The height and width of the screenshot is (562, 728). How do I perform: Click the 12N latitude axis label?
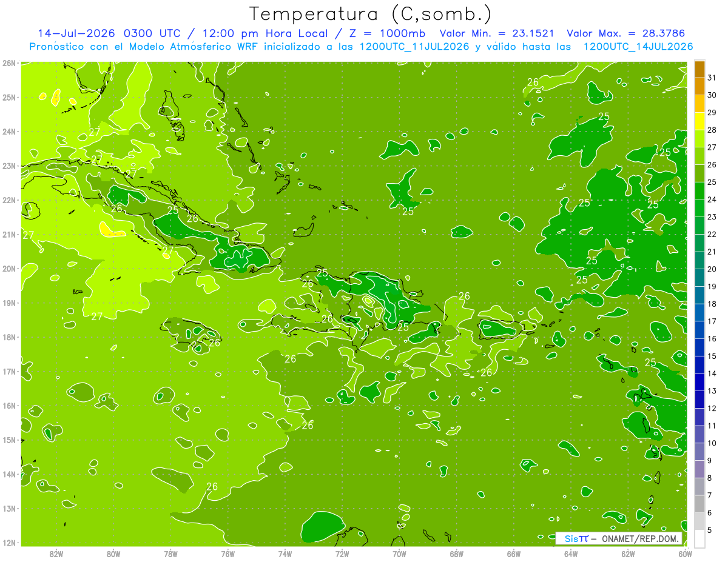(9, 543)
